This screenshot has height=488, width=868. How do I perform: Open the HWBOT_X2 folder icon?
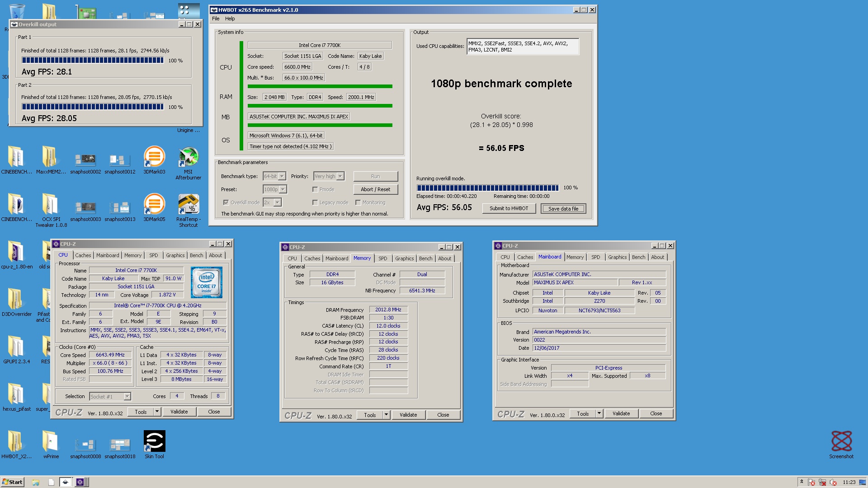[17, 445]
